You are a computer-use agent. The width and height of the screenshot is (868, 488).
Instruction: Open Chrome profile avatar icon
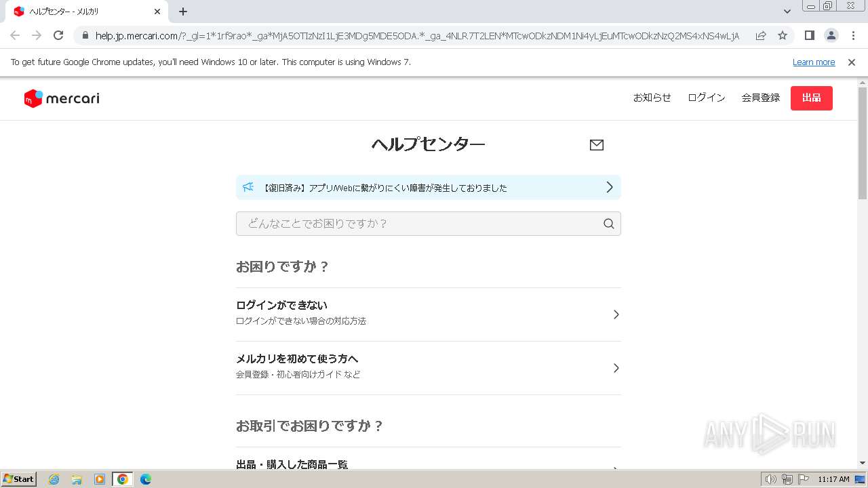831,35
